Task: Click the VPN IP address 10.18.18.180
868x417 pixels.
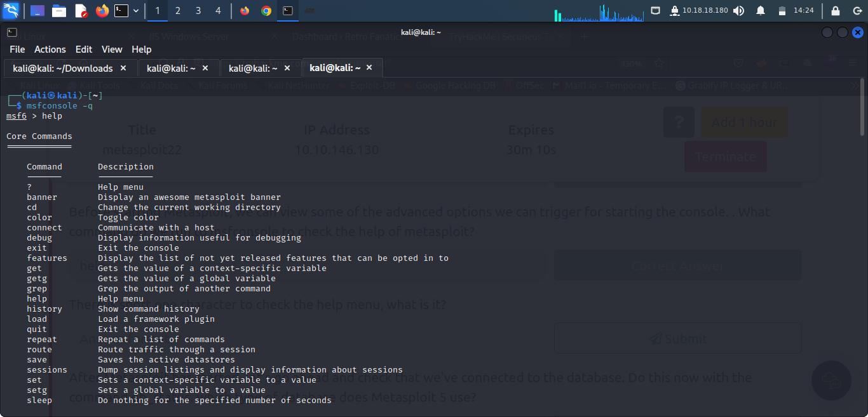Action: coord(705,11)
